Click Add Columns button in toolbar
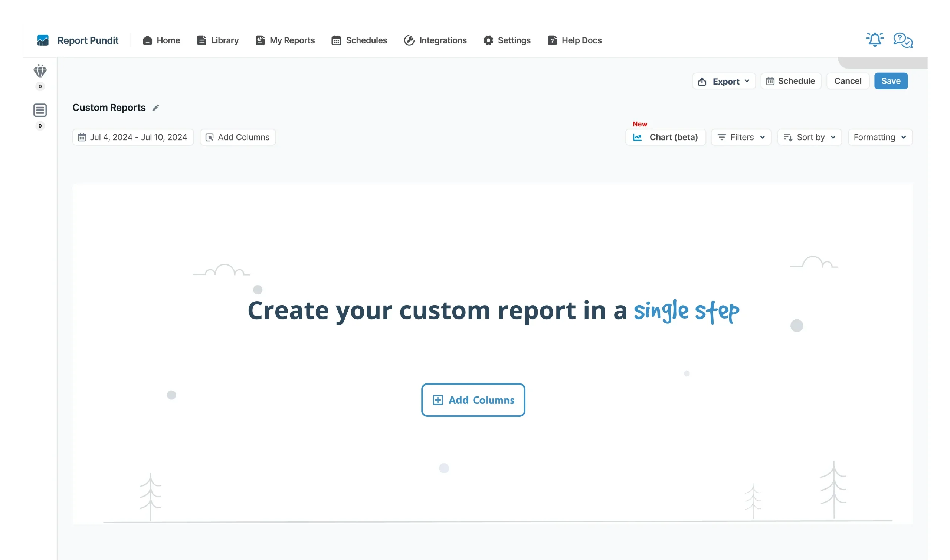 [237, 137]
